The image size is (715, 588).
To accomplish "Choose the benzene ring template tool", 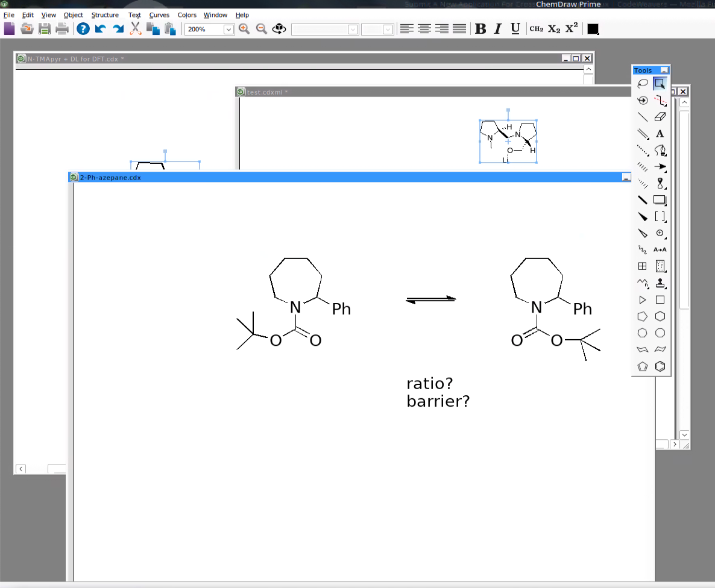I will click(660, 366).
